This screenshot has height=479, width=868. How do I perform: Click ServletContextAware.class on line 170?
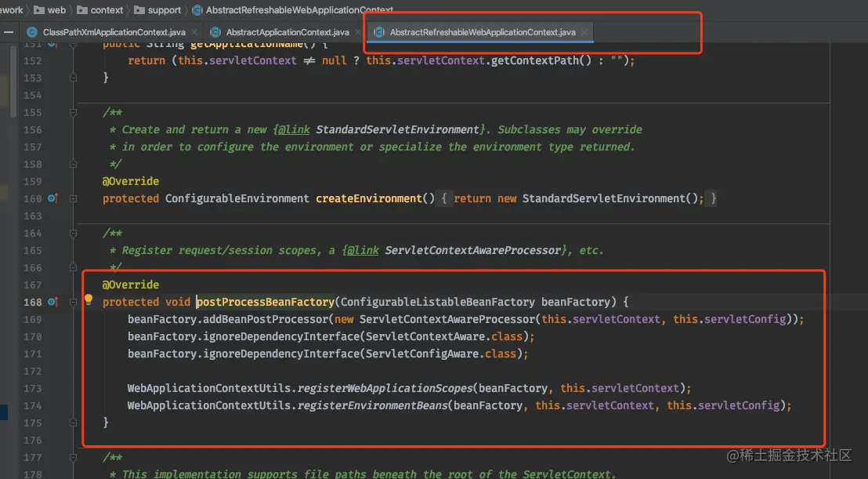click(444, 336)
